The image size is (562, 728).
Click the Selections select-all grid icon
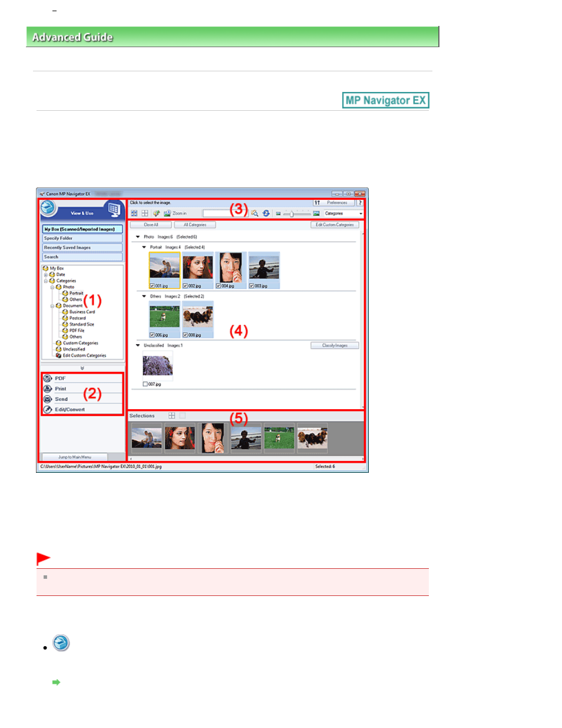click(172, 416)
